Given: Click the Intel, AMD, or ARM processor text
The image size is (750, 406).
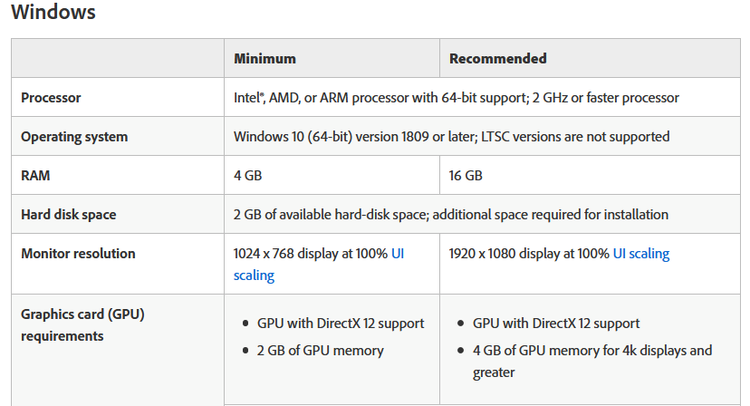Looking at the screenshot, I should tap(456, 98).
